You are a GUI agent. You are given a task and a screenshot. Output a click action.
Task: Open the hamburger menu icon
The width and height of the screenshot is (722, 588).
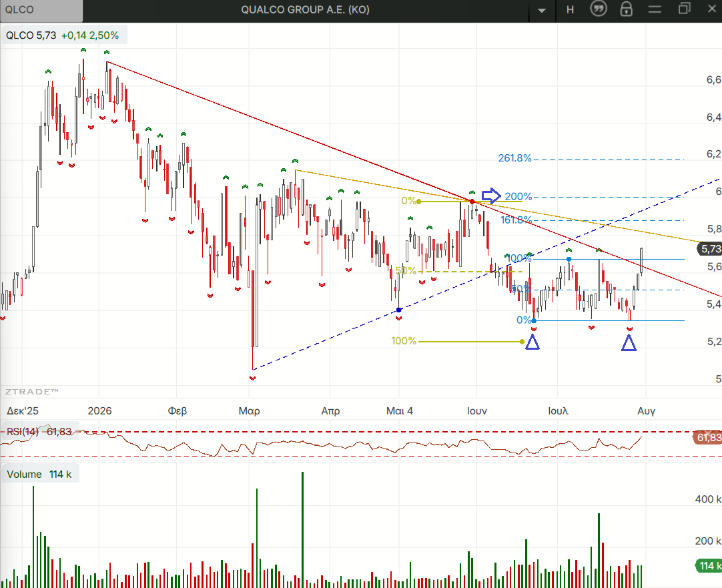coord(655,9)
